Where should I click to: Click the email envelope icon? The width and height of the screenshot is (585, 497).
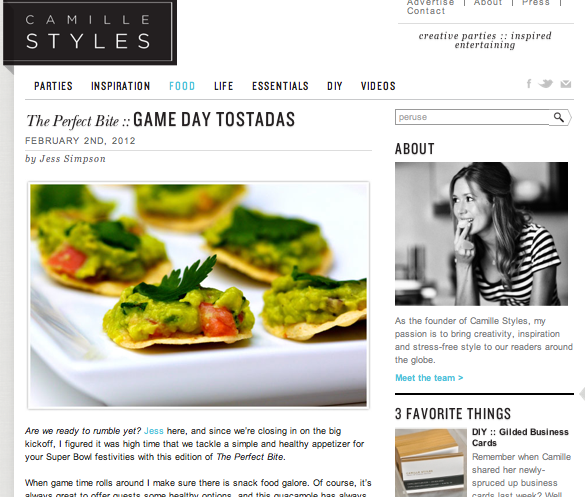point(566,84)
